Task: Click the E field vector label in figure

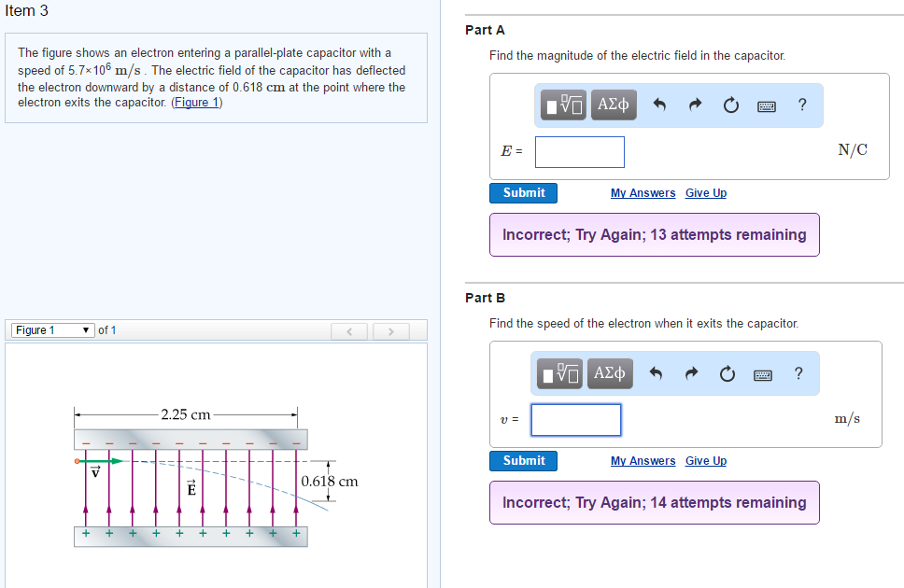Action: pyautogui.click(x=191, y=488)
